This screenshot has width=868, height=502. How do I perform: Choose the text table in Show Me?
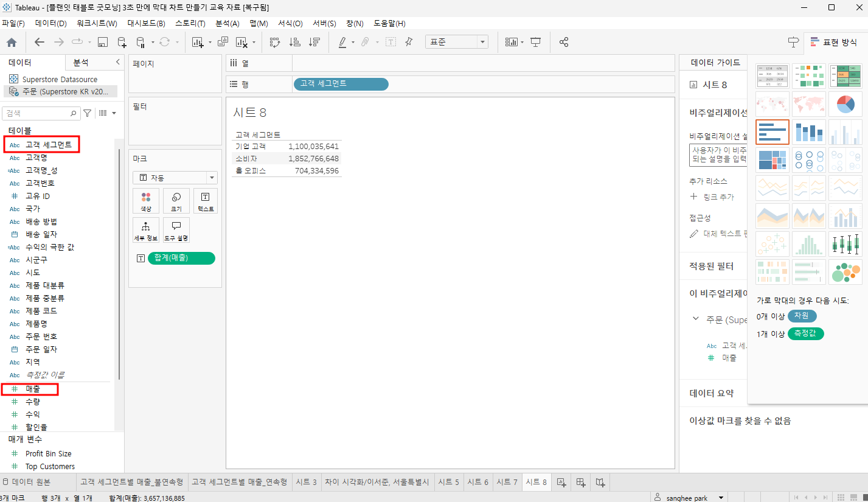click(773, 76)
